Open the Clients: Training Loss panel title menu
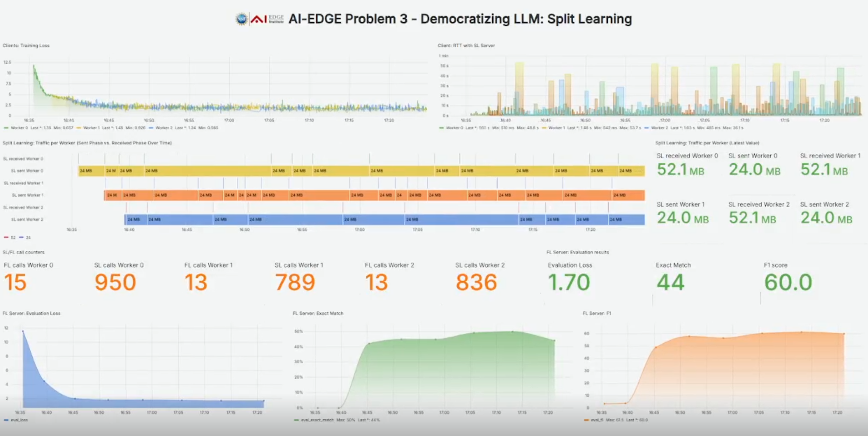 point(26,46)
